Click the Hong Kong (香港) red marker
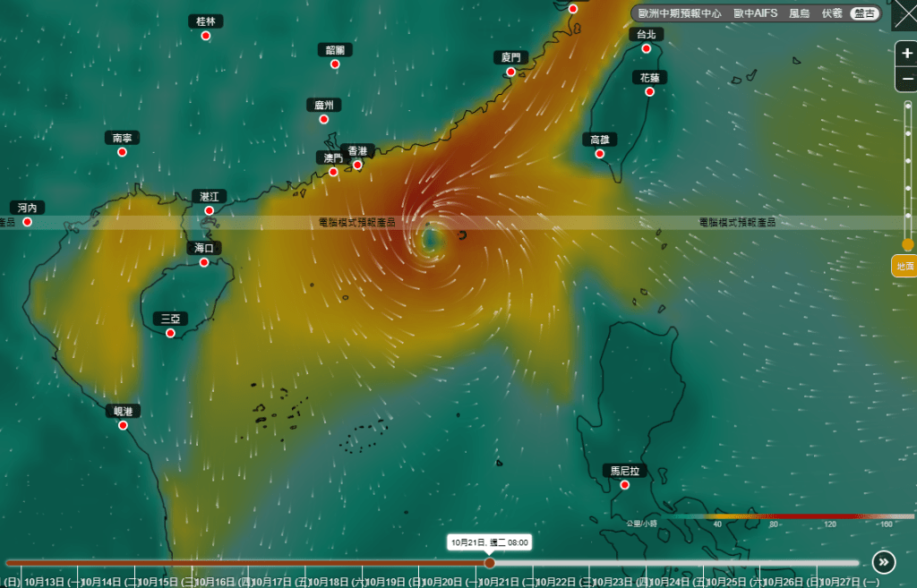This screenshot has height=588, width=917. (x=357, y=165)
